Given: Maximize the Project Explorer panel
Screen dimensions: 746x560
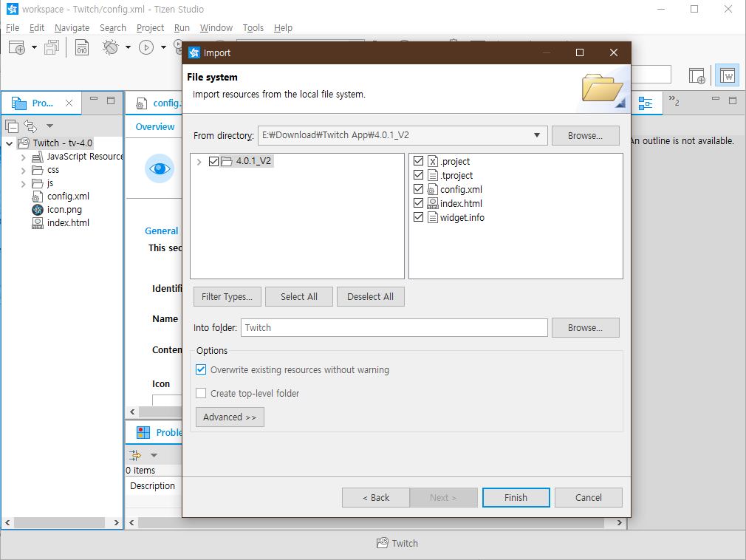Looking at the screenshot, I should 111,100.
